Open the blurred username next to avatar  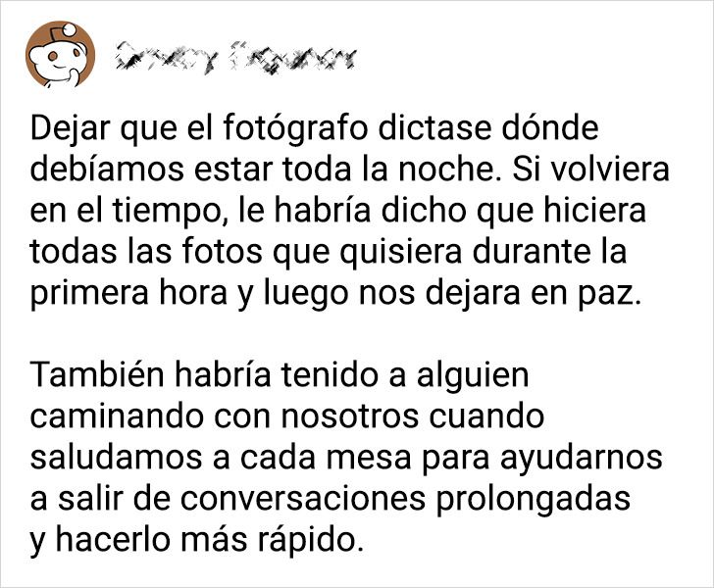[x=235, y=58]
